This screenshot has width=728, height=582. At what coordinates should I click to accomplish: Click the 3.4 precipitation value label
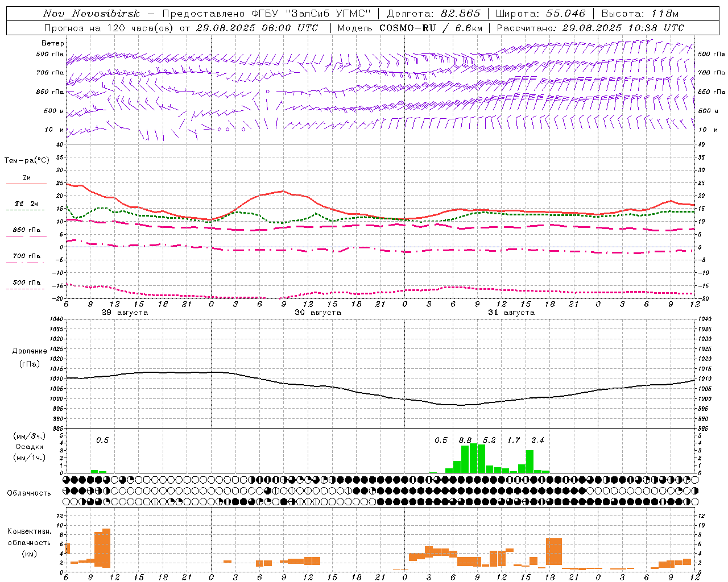click(537, 440)
